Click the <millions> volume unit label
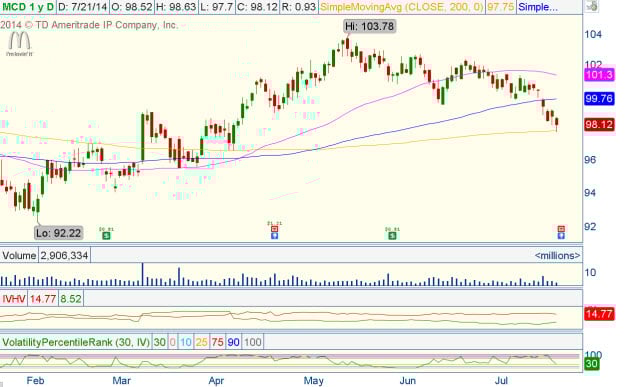The height and width of the screenshot is (387, 625). point(557,255)
